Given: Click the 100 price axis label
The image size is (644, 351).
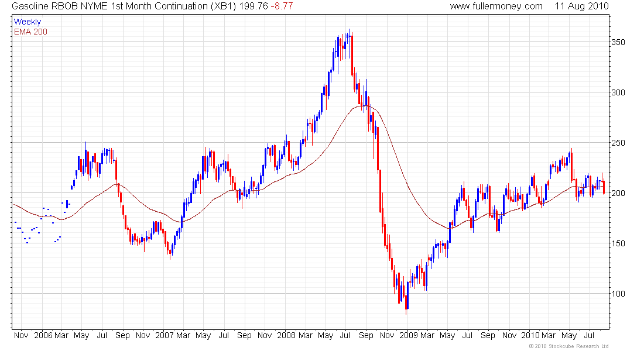Looking at the screenshot, I should [618, 294].
